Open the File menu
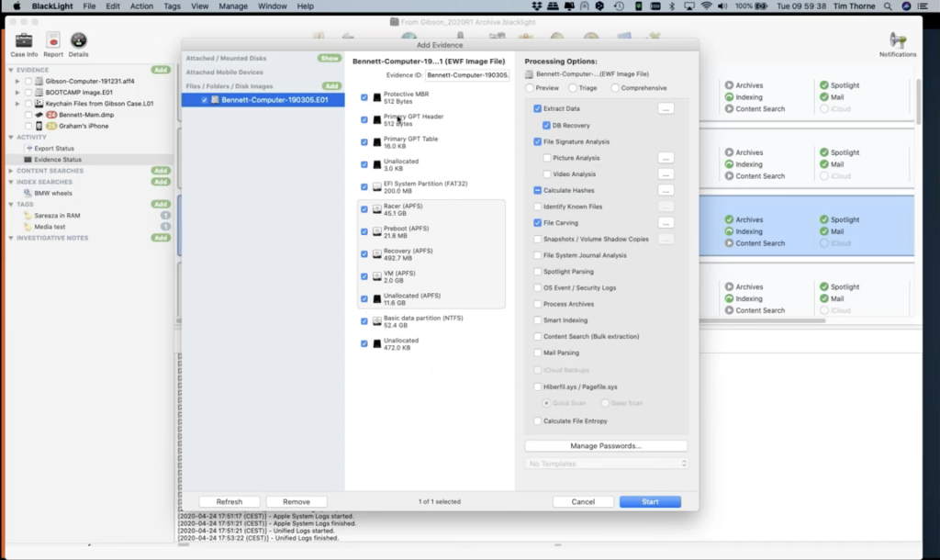This screenshot has height=560, width=940. click(89, 6)
